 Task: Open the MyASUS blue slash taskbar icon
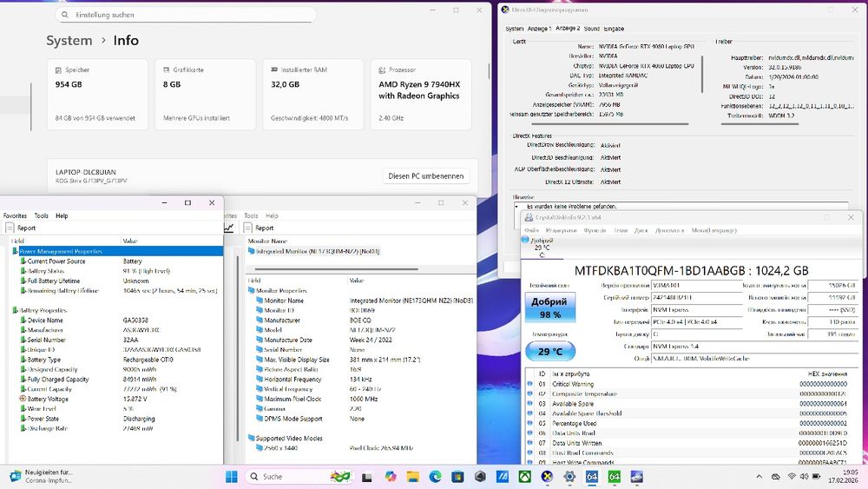click(502, 476)
